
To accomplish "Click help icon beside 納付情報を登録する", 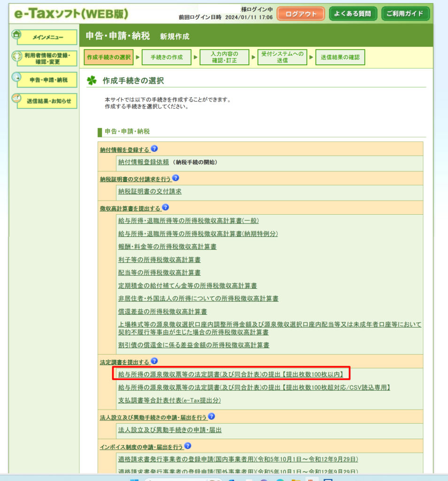I will tap(154, 149).
